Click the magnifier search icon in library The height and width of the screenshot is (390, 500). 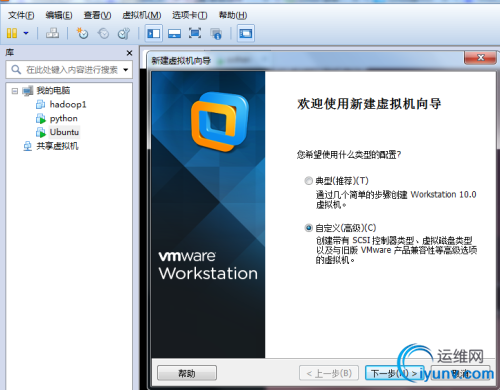click(x=16, y=70)
